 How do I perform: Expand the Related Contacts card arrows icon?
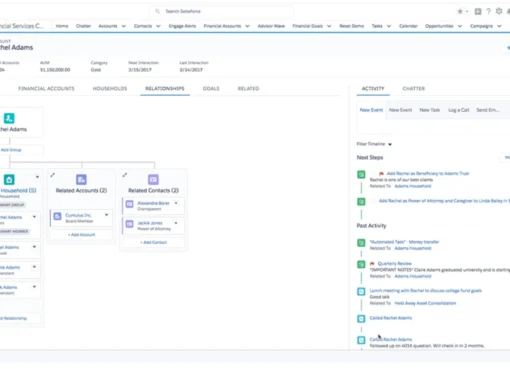(125, 175)
